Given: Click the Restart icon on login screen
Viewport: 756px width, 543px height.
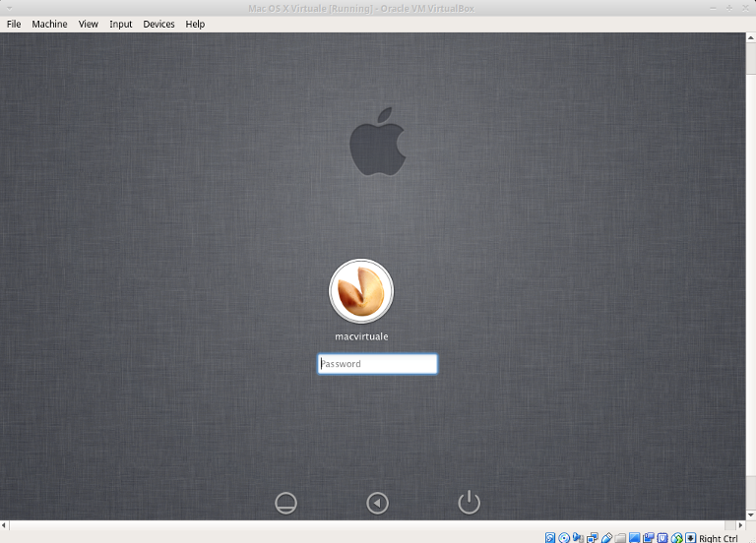Looking at the screenshot, I should click(x=378, y=503).
